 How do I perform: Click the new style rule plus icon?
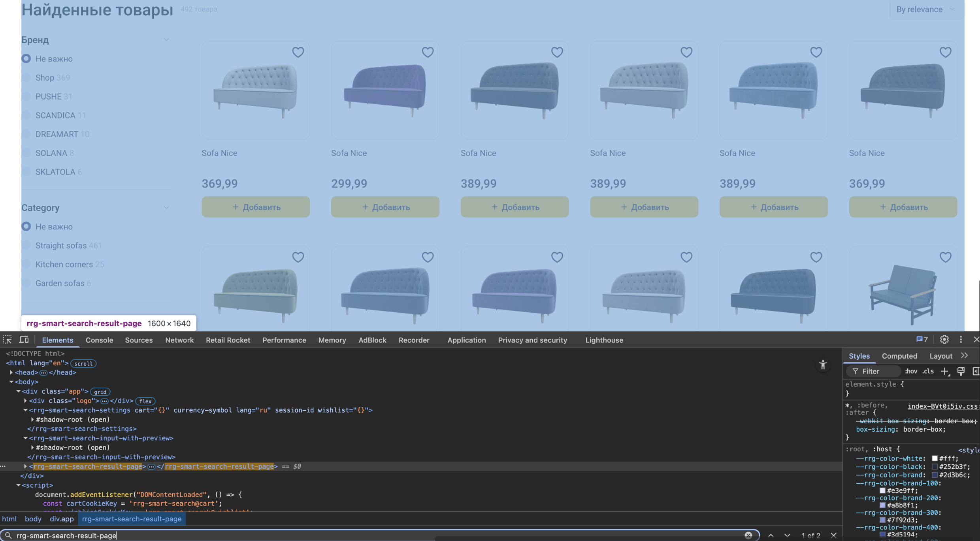point(945,371)
